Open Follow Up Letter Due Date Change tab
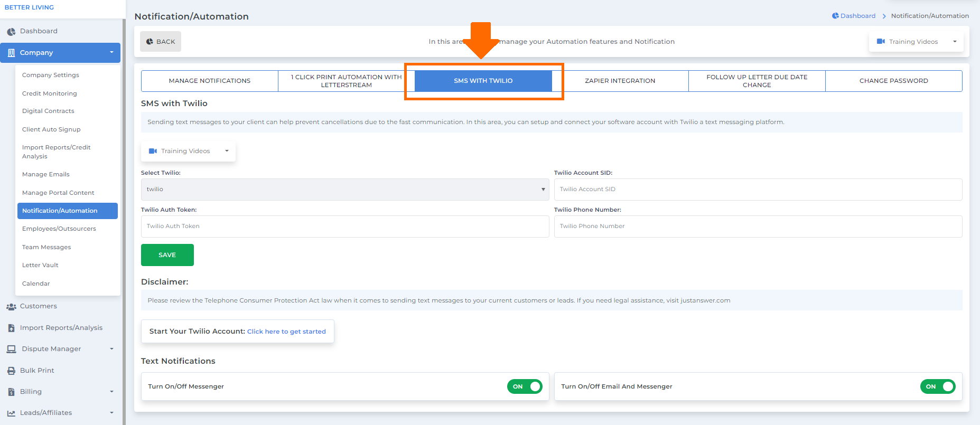980x425 pixels. tap(757, 81)
